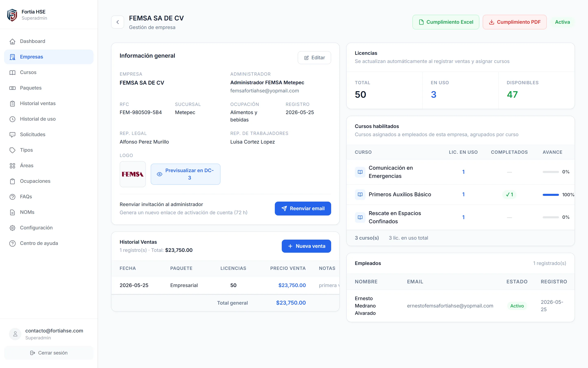Click the book icon for Comunicación en Emergencias

360,172
